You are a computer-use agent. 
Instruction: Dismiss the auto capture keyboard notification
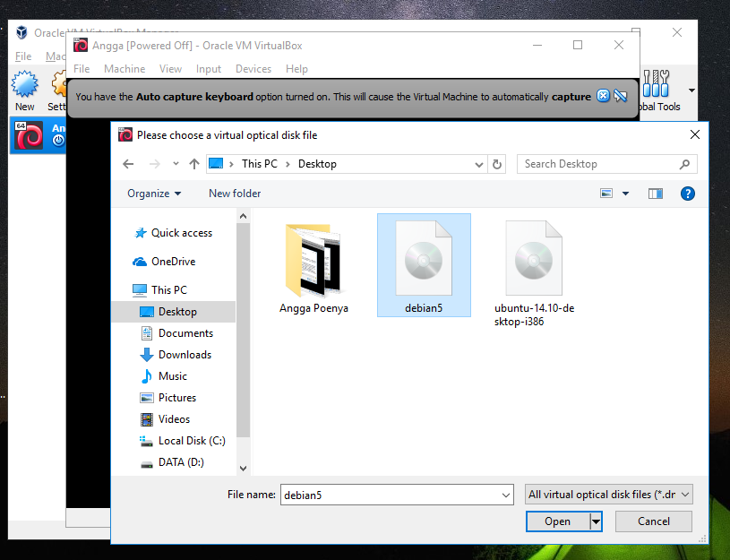pyautogui.click(x=603, y=96)
